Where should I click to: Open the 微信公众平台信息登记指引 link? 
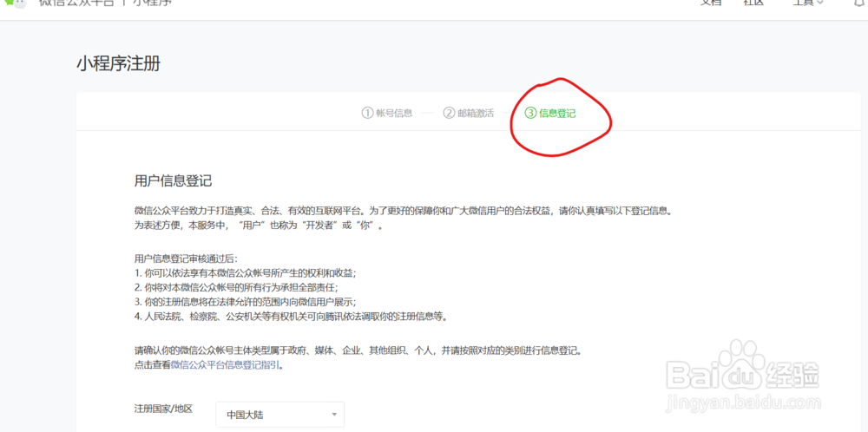click(226, 365)
